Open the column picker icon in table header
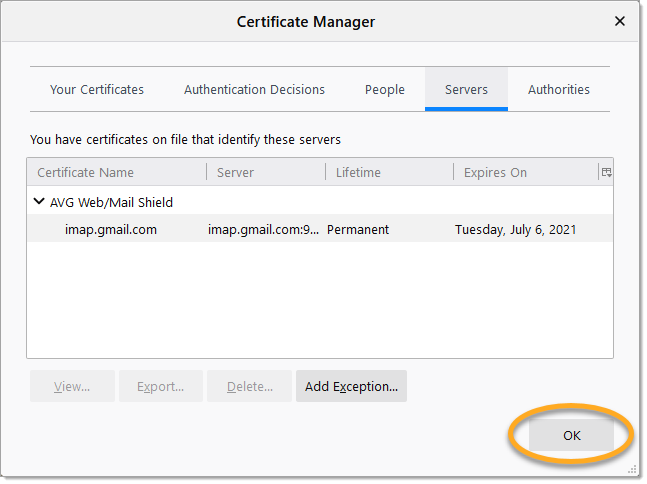Image resolution: width=647 pixels, height=484 pixels. 606,172
